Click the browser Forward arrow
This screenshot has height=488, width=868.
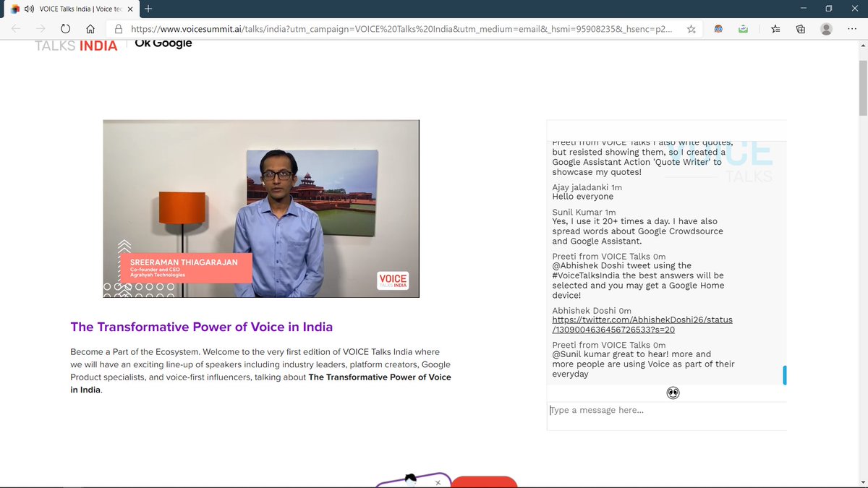pos(40,29)
